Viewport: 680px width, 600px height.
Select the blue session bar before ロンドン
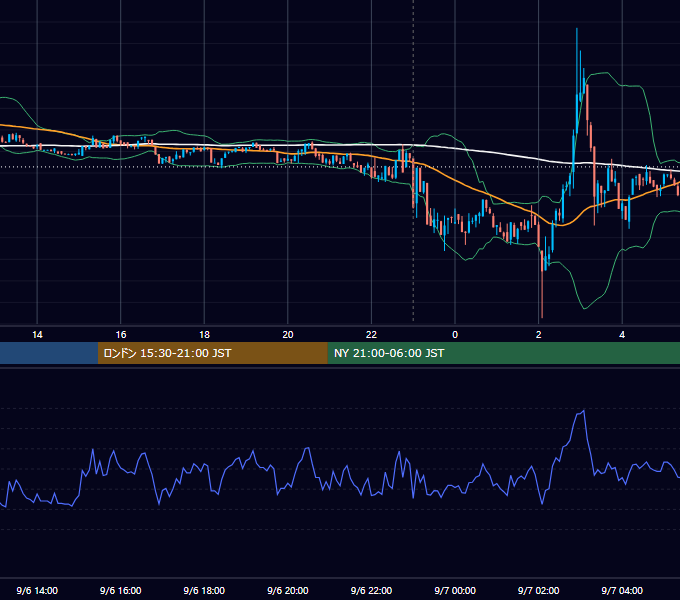[49, 353]
